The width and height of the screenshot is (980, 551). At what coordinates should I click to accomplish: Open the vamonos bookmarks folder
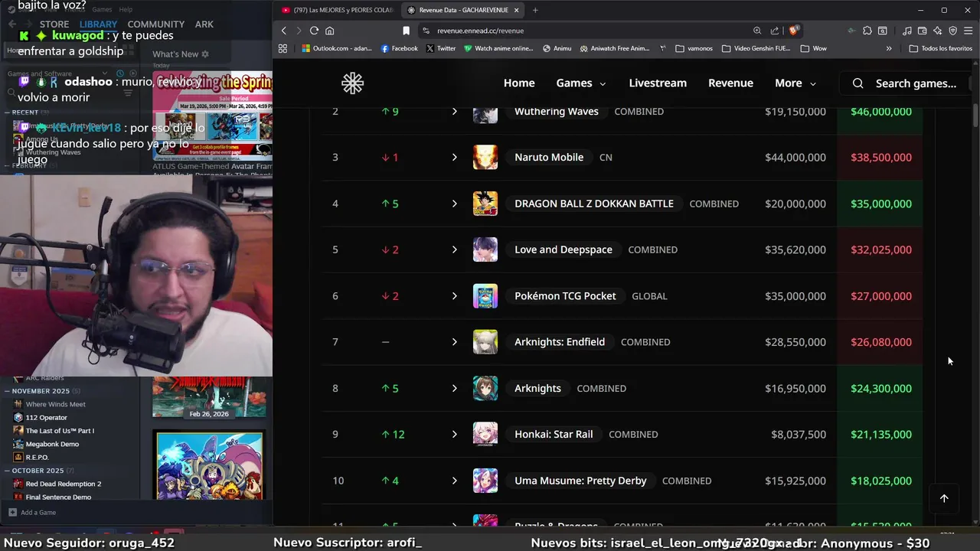694,48
